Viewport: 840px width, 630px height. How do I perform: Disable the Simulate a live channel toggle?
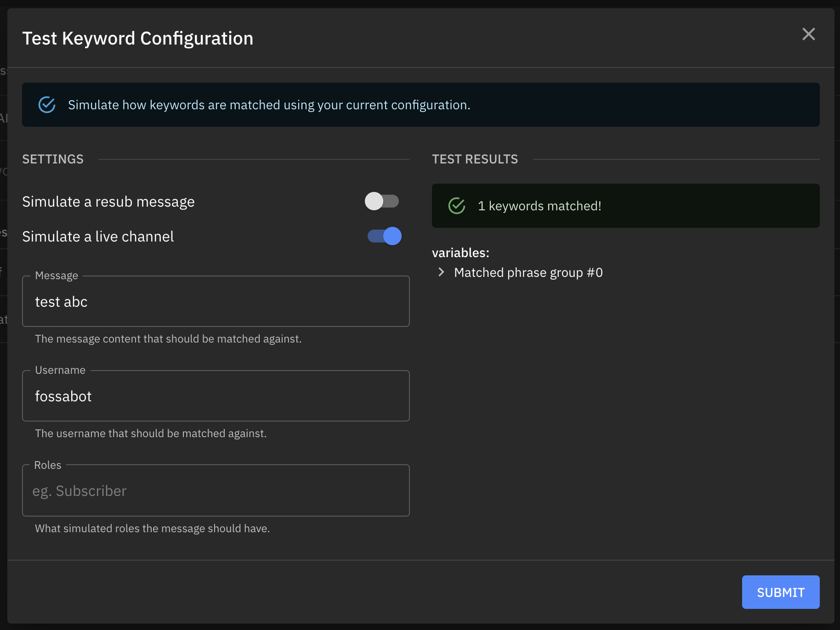tap(385, 236)
